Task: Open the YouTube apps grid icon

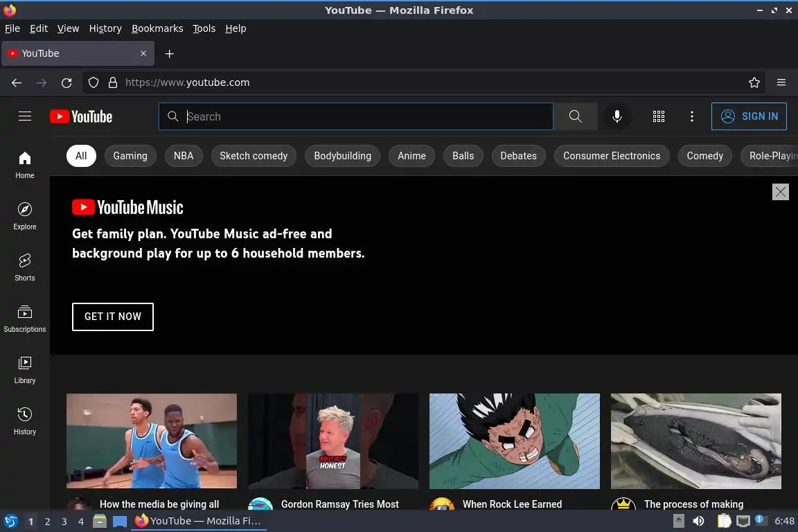Action: point(659,116)
